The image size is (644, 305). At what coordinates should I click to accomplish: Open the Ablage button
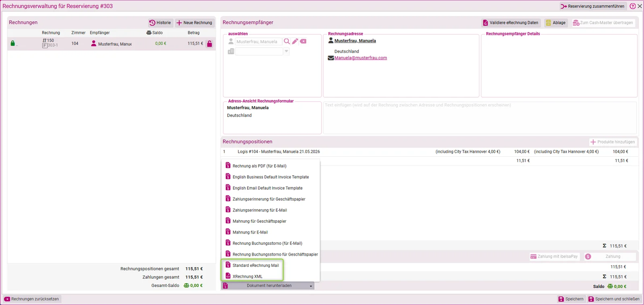click(x=556, y=23)
